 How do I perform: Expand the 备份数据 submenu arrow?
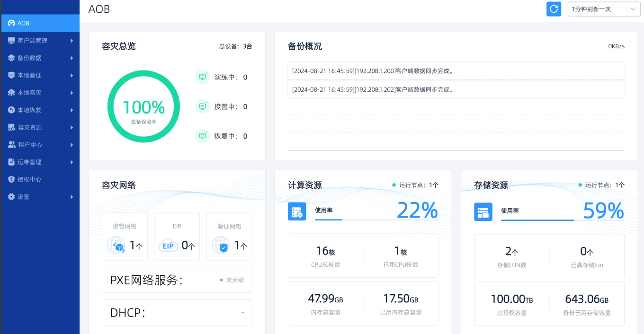(72, 58)
